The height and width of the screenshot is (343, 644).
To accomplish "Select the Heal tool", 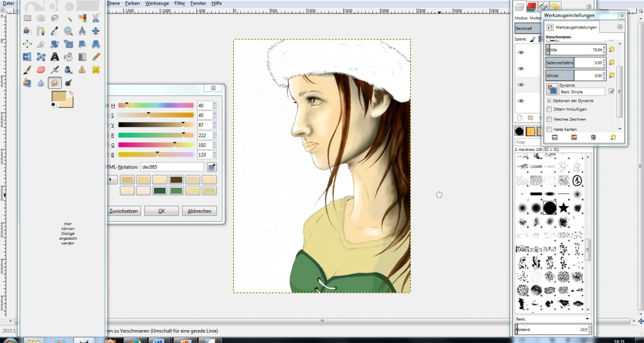I will (x=96, y=70).
